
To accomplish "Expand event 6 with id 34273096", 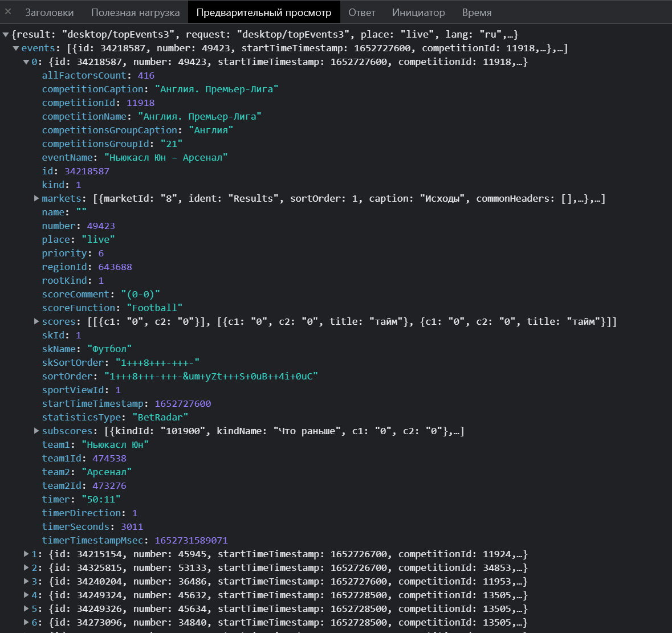I will pyautogui.click(x=26, y=622).
